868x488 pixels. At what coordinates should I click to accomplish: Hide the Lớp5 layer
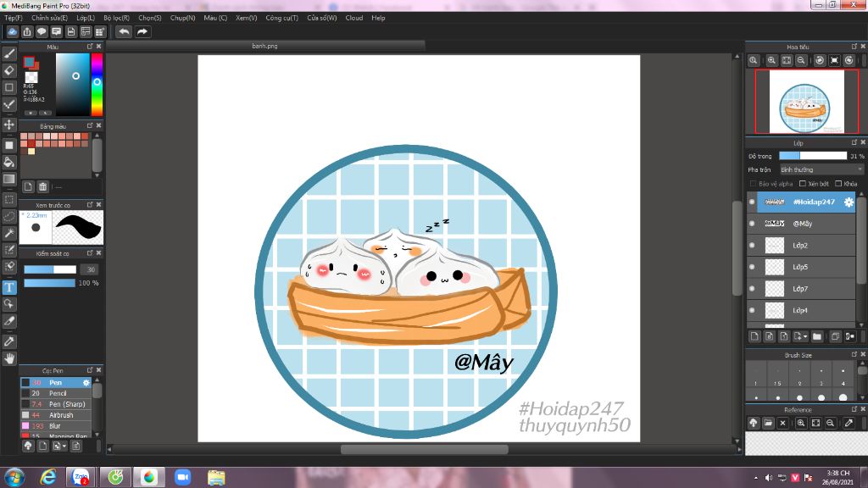pos(752,267)
